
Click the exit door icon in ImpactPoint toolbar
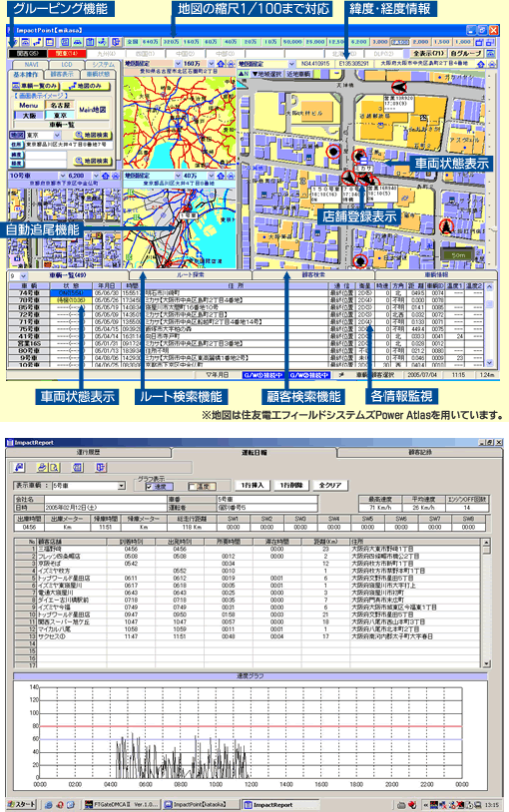pos(117,42)
